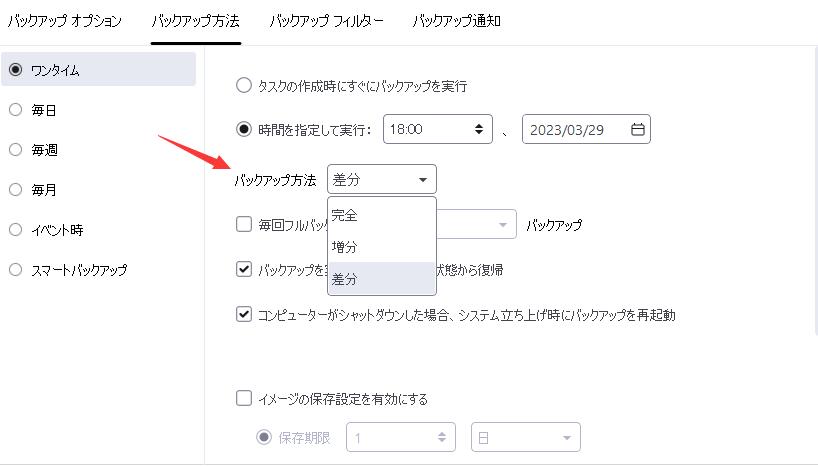Choose タスクの作成時にすぐにバックアップを実行
This screenshot has width=818, height=466.
click(244, 85)
